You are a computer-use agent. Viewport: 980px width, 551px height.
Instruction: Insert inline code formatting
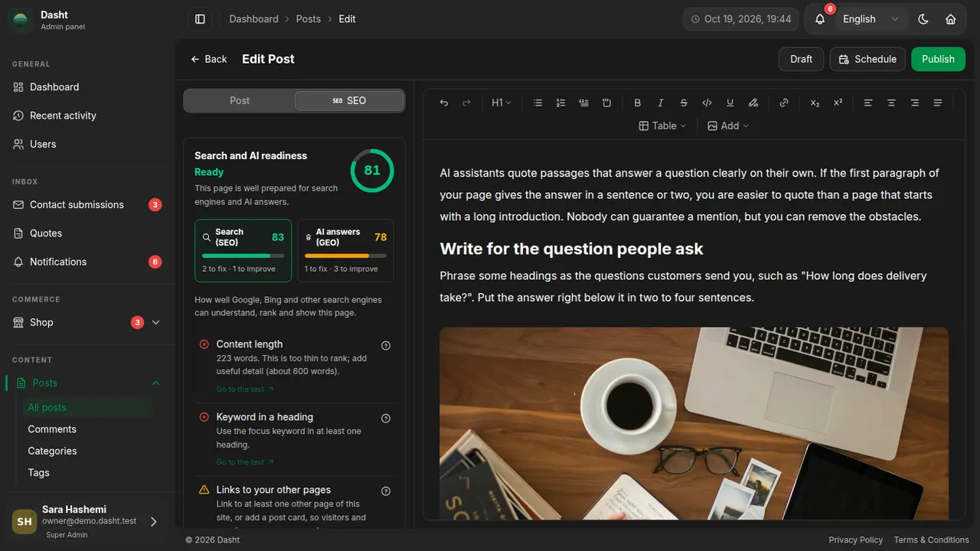[x=707, y=103]
